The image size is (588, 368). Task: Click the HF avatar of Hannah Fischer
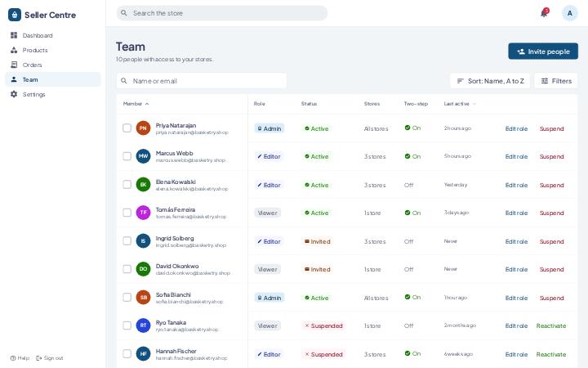(143, 354)
